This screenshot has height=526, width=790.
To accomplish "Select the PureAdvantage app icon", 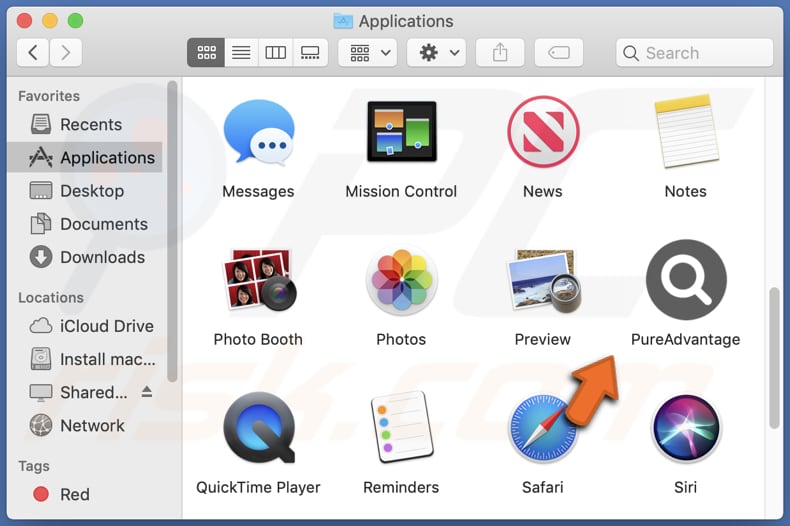I will click(686, 280).
